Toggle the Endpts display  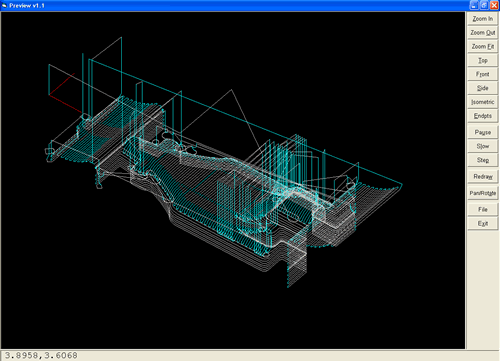click(x=482, y=116)
